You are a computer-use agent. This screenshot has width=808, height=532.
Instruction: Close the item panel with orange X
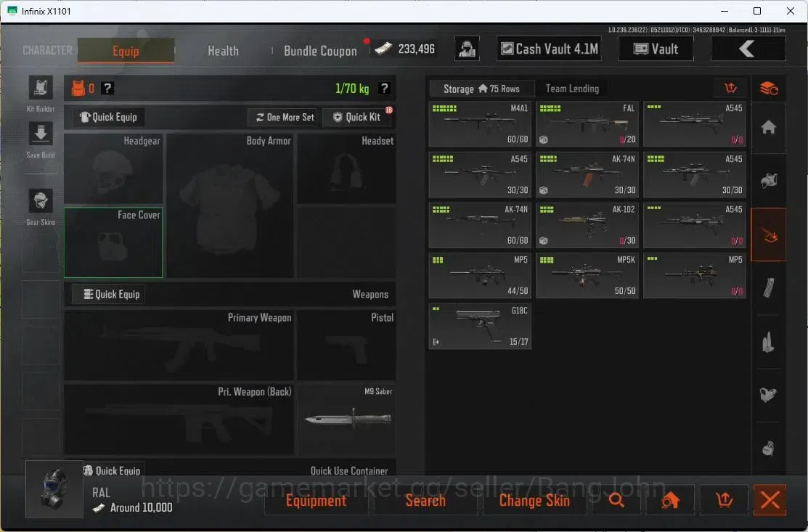(x=770, y=499)
